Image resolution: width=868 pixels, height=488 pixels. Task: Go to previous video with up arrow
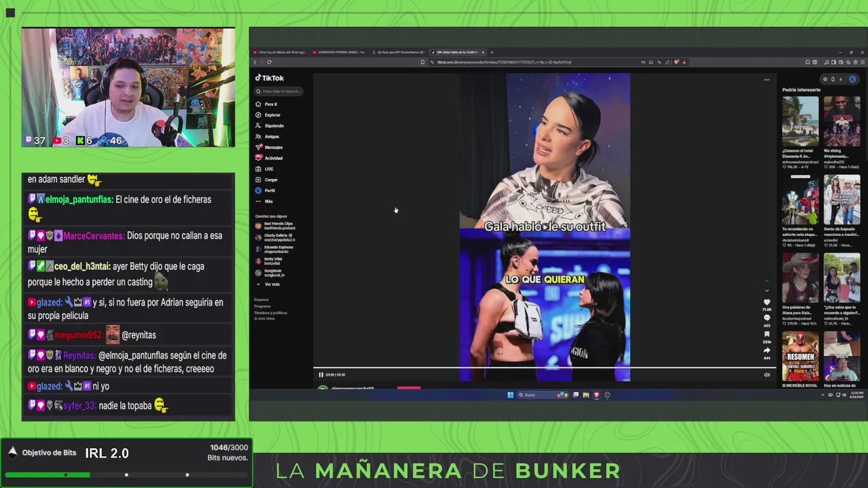[x=767, y=281]
